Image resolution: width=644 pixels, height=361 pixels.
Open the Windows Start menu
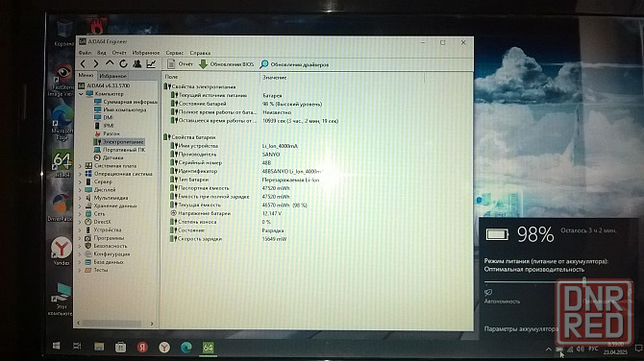coord(57,346)
